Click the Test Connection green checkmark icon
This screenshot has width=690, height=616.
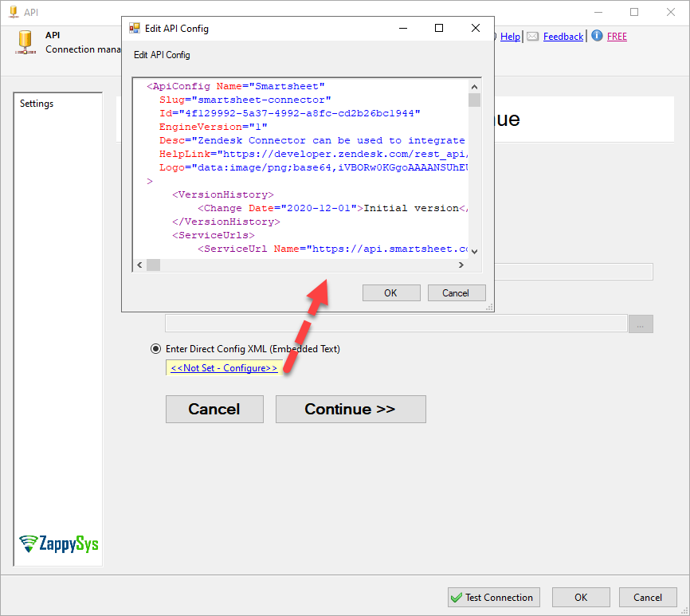click(x=457, y=598)
